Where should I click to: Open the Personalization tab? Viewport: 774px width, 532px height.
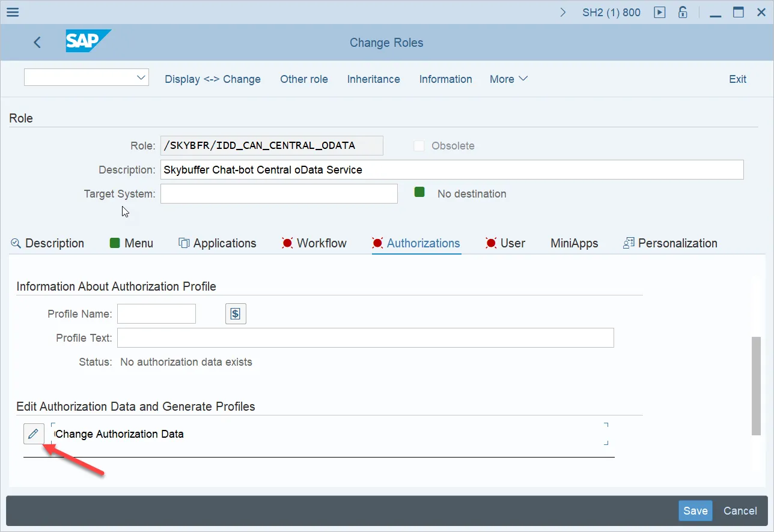coord(671,243)
